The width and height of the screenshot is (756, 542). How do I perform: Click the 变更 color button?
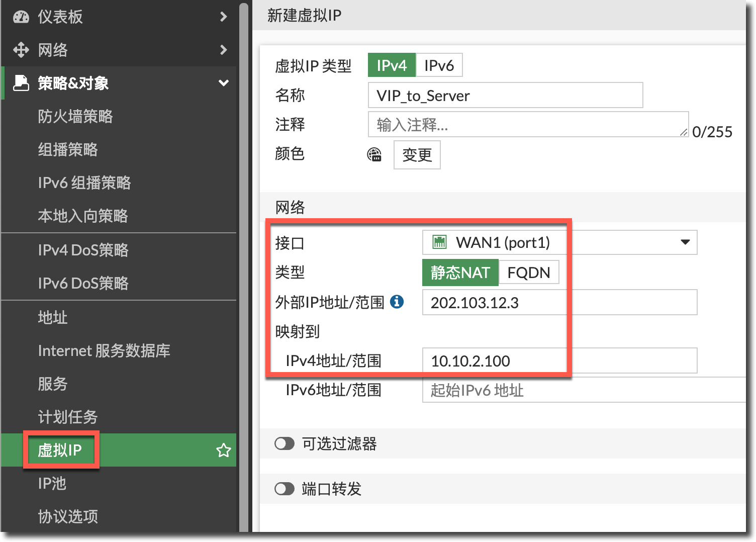pyautogui.click(x=417, y=155)
